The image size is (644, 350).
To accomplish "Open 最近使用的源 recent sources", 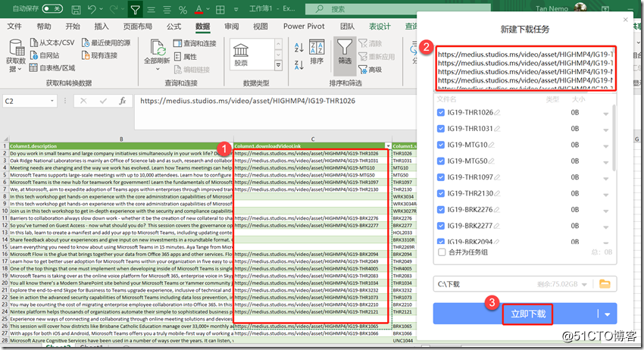I will (x=106, y=42).
